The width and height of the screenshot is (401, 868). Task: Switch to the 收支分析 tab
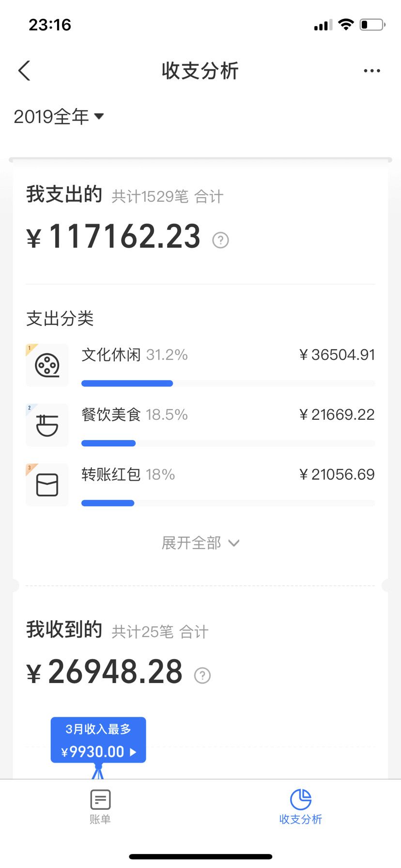[x=301, y=807]
